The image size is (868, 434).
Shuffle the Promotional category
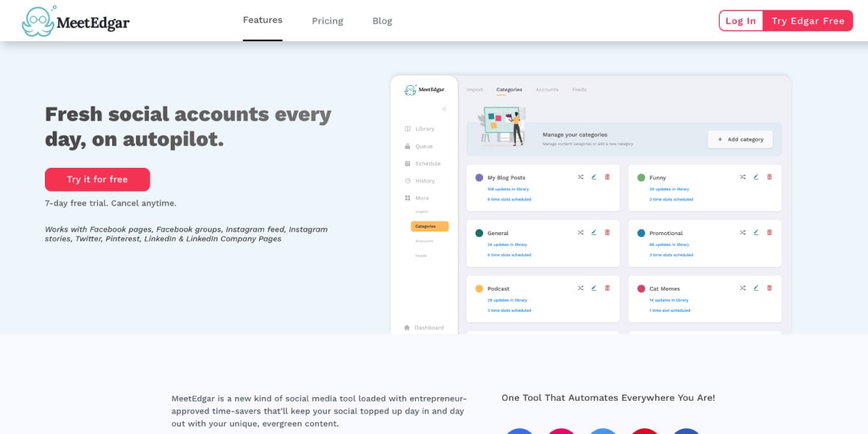click(x=742, y=232)
